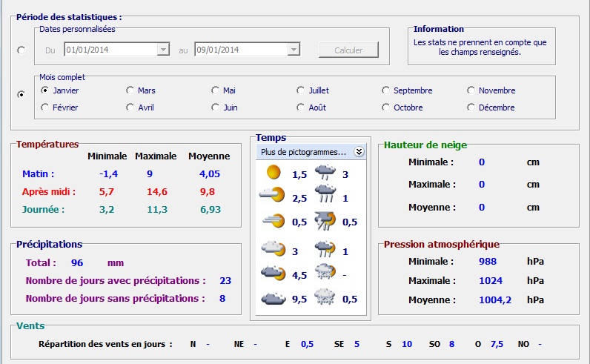Click the average pressure value 1004,2
Viewport: 590px width, 364px height.
pos(495,300)
